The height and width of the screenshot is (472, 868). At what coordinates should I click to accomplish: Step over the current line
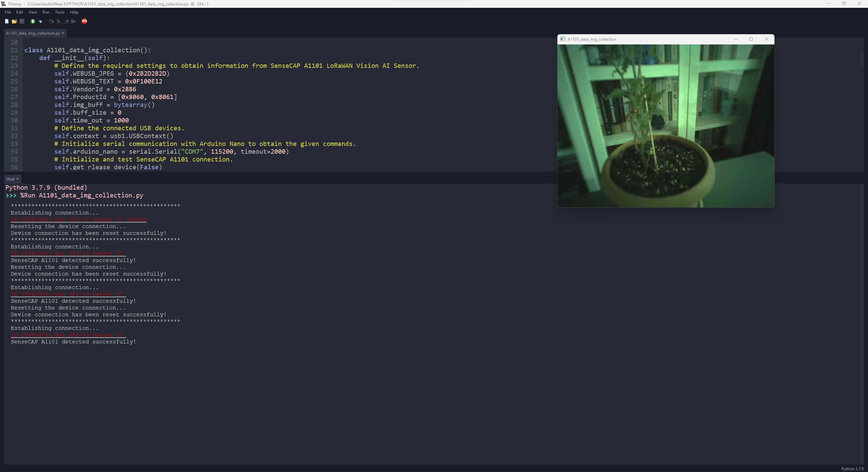point(51,21)
